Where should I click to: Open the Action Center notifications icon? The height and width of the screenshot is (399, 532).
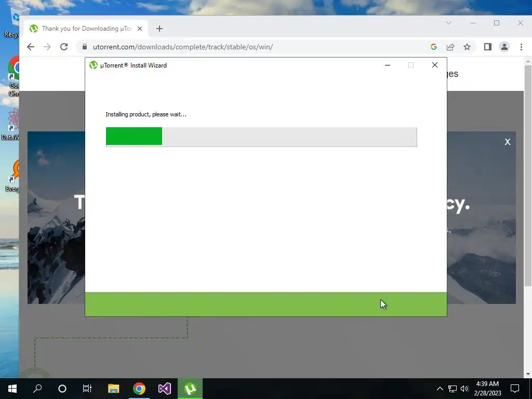pos(515,389)
